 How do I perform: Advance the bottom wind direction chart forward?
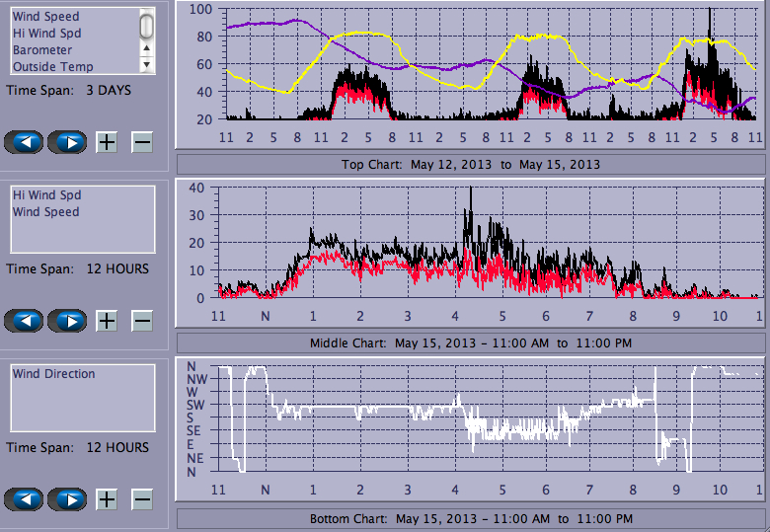[x=67, y=499]
